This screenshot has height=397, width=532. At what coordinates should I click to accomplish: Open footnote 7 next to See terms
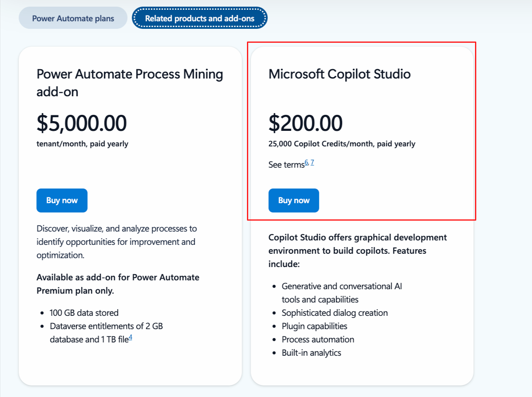click(x=312, y=162)
